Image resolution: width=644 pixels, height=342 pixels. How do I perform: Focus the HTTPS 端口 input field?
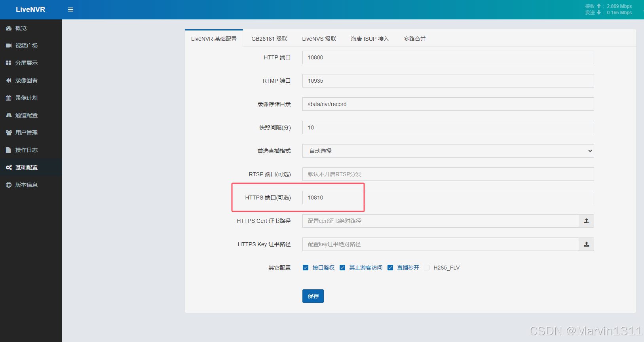click(448, 198)
